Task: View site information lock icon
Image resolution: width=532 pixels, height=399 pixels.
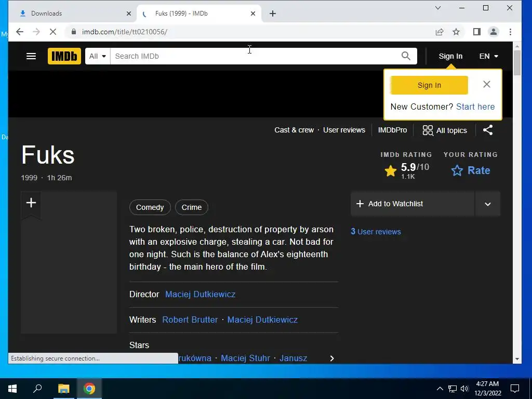Action: [x=74, y=32]
